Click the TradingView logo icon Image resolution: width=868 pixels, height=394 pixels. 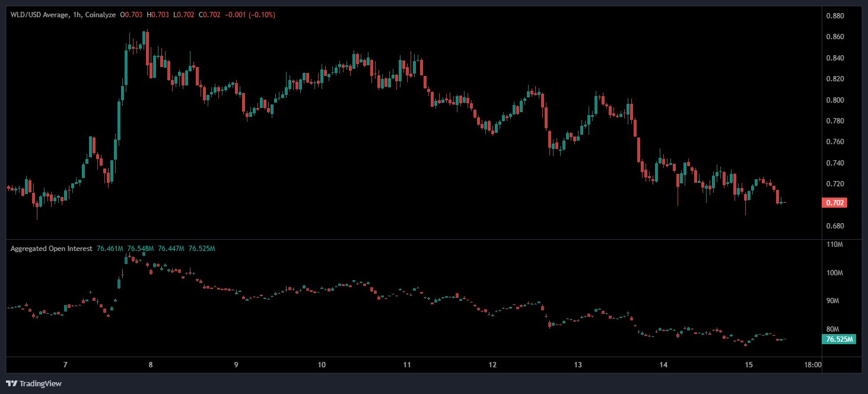(11, 383)
